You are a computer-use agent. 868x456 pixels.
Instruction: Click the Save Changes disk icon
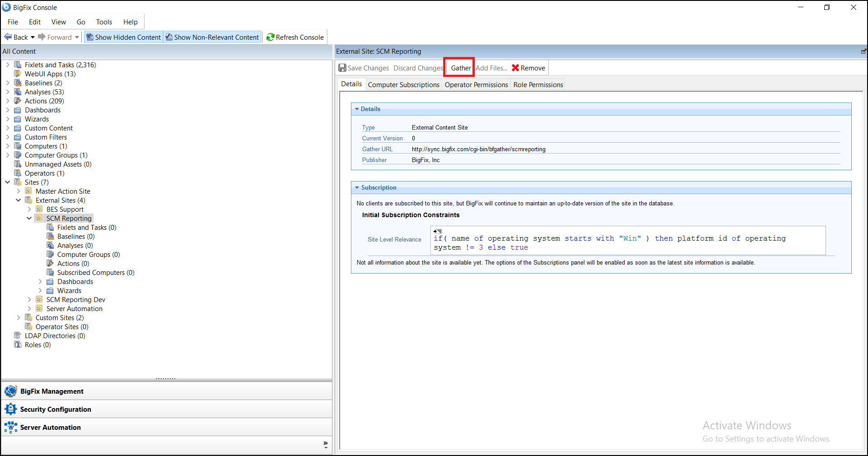point(343,68)
